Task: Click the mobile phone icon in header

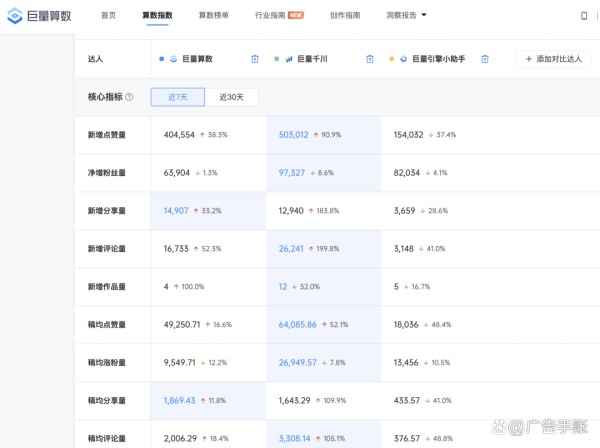Action: (584, 16)
